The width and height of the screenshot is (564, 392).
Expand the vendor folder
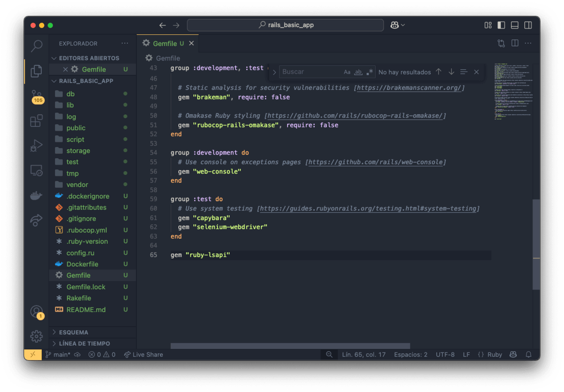[93, 185]
